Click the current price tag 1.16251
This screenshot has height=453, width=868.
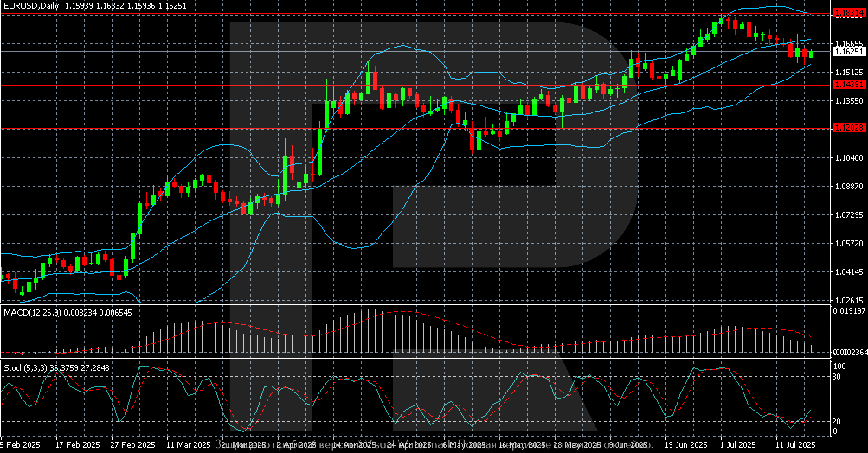coord(849,51)
